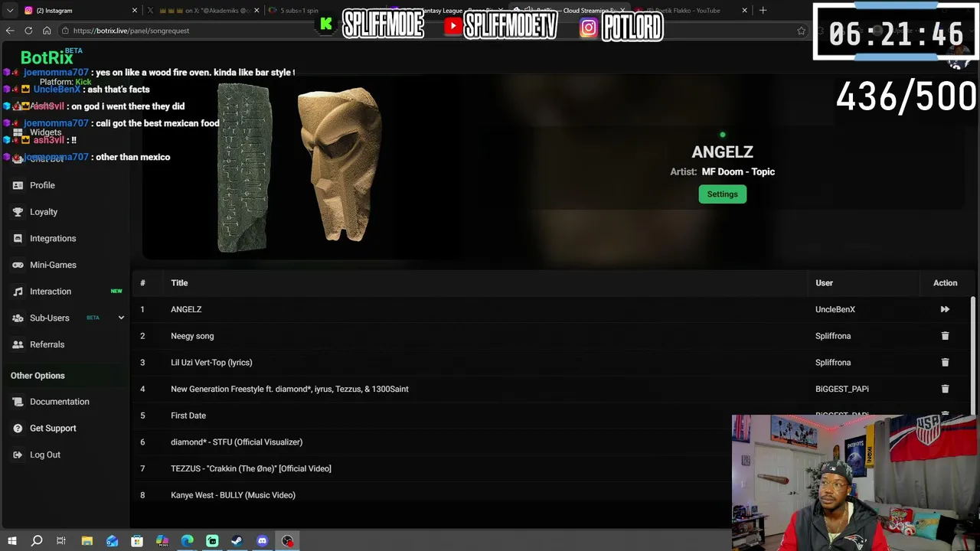Open the browser tab list dropdown
This screenshot has width=980, height=551.
[11, 11]
